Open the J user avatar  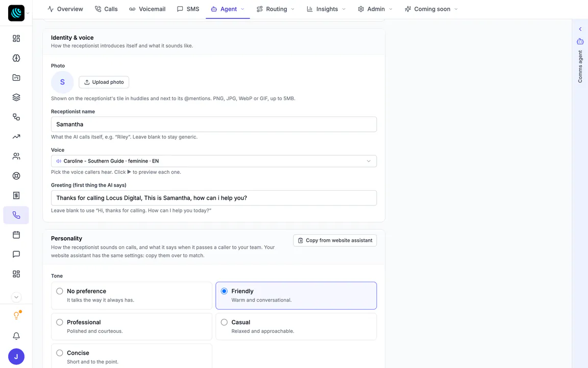[16, 357]
